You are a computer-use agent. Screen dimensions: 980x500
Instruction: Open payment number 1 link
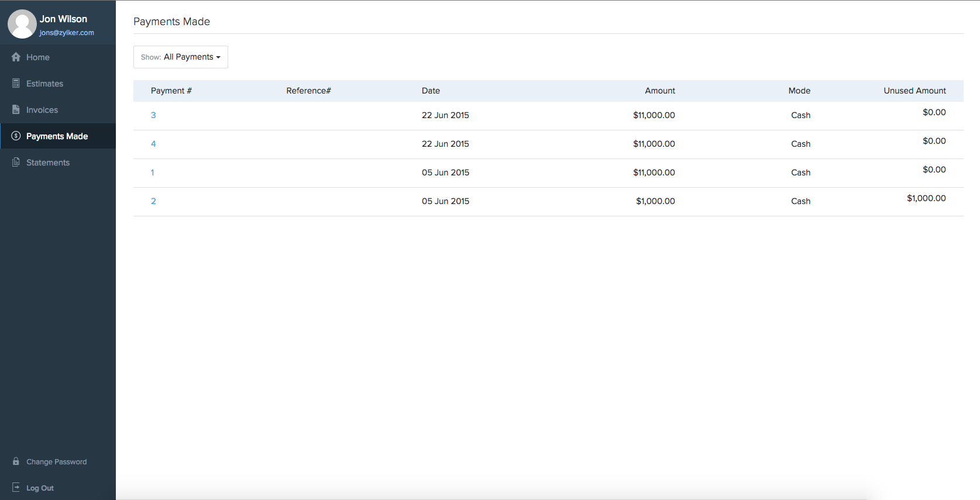(153, 173)
